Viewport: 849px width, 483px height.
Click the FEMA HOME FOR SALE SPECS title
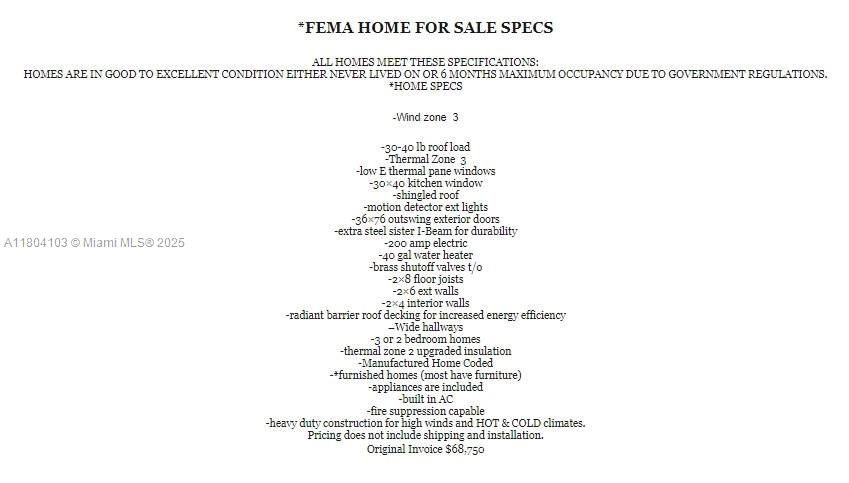(x=425, y=28)
